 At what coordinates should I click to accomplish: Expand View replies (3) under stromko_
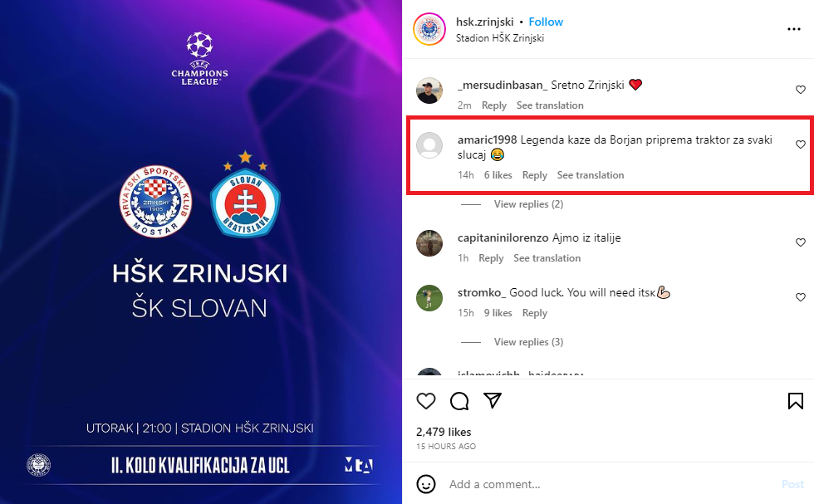click(528, 342)
